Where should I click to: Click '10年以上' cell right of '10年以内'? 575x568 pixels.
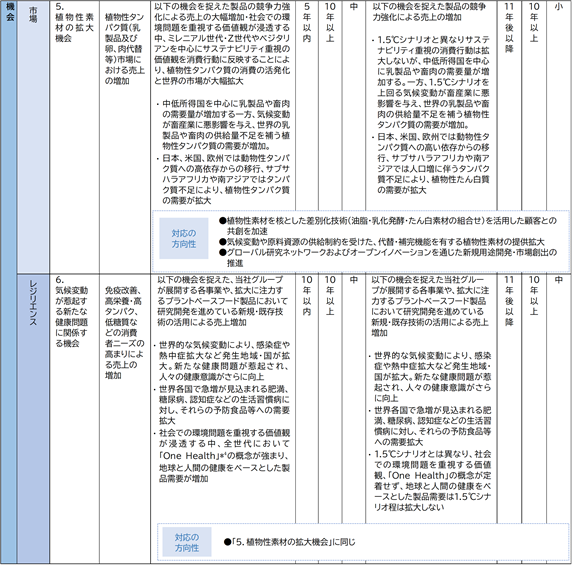click(x=330, y=296)
